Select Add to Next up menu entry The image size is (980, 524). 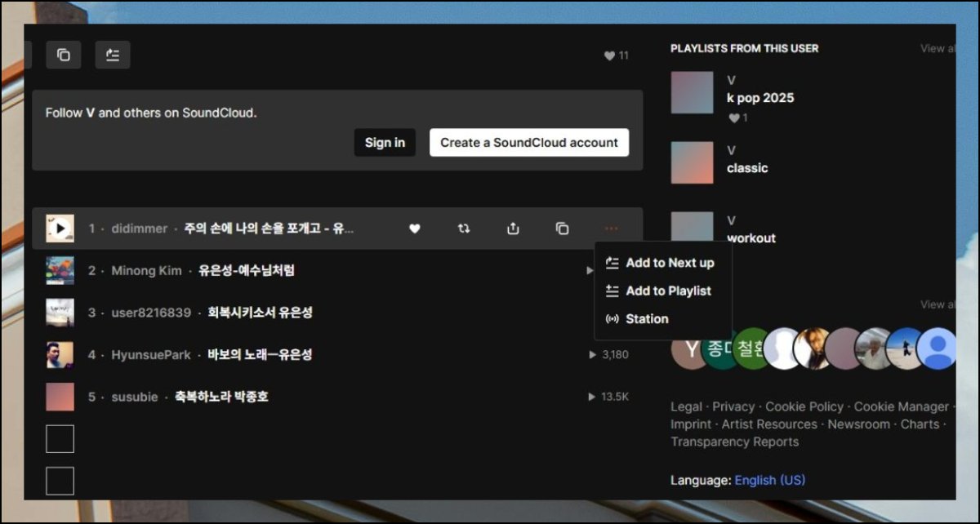tap(662, 263)
